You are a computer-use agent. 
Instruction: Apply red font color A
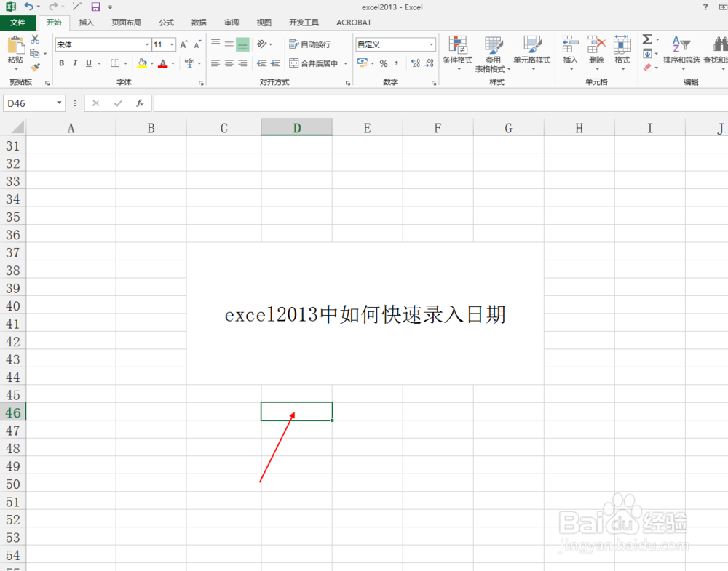[x=162, y=63]
